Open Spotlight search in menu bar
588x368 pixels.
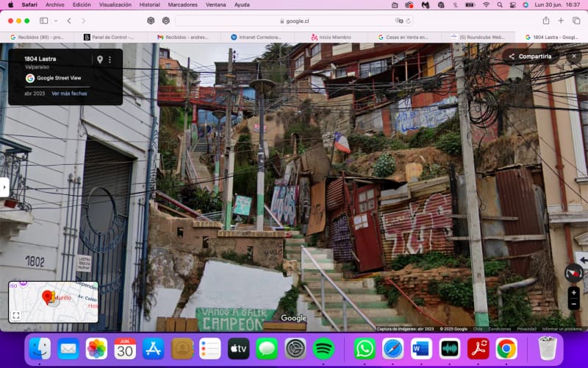pos(500,4)
